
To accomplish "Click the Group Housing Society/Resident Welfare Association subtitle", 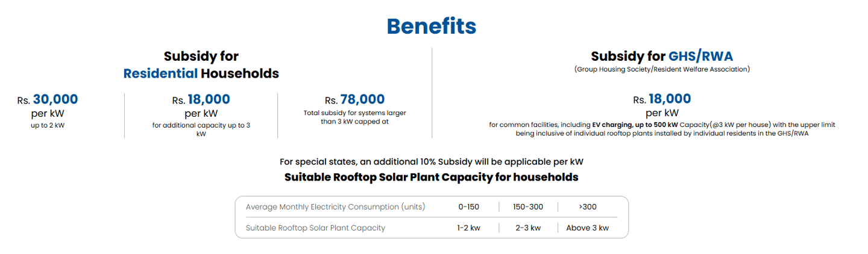I will (662, 70).
